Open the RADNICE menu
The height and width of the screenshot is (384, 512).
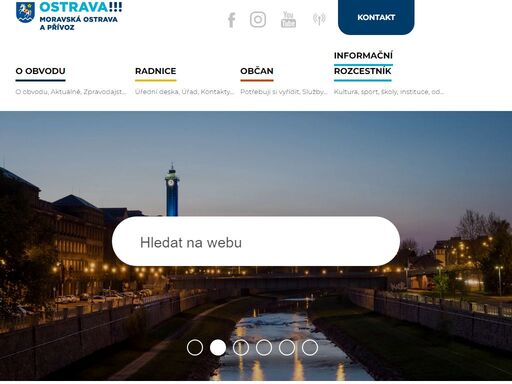(155, 71)
